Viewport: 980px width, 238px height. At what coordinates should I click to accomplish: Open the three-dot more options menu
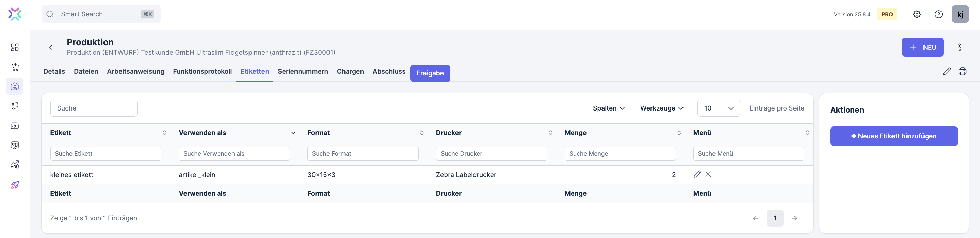959,47
